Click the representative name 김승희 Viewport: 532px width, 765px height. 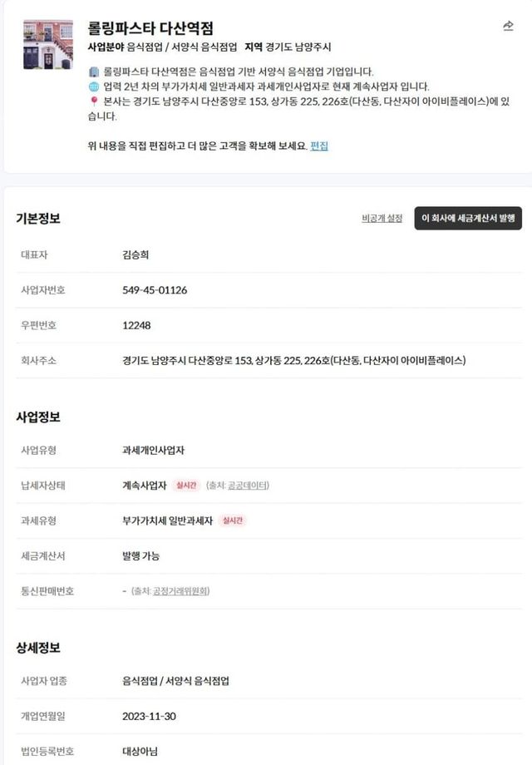pos(135,254)
